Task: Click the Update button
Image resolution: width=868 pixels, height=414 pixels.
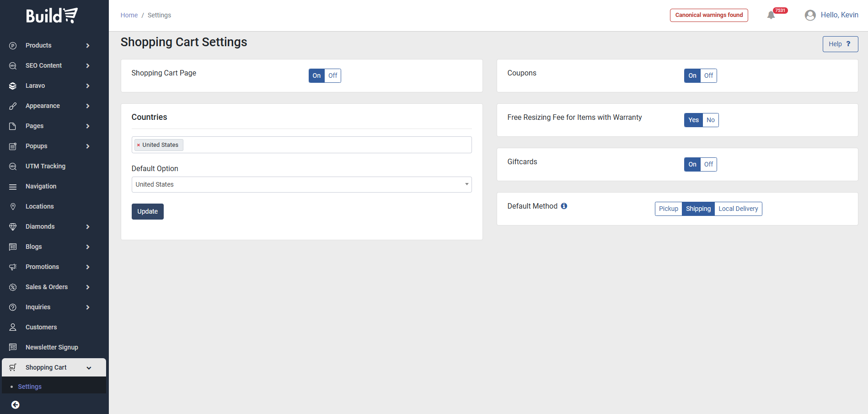Action: (147, 211)
